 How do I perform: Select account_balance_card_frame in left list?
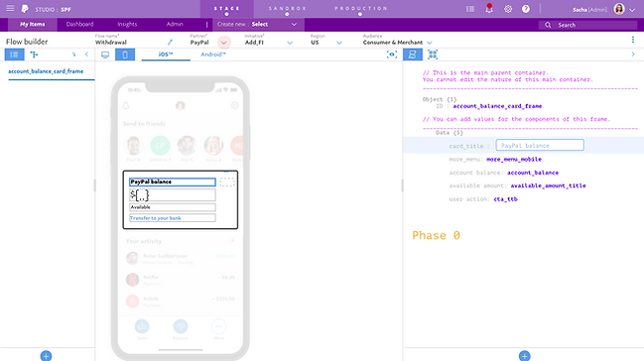46,71
